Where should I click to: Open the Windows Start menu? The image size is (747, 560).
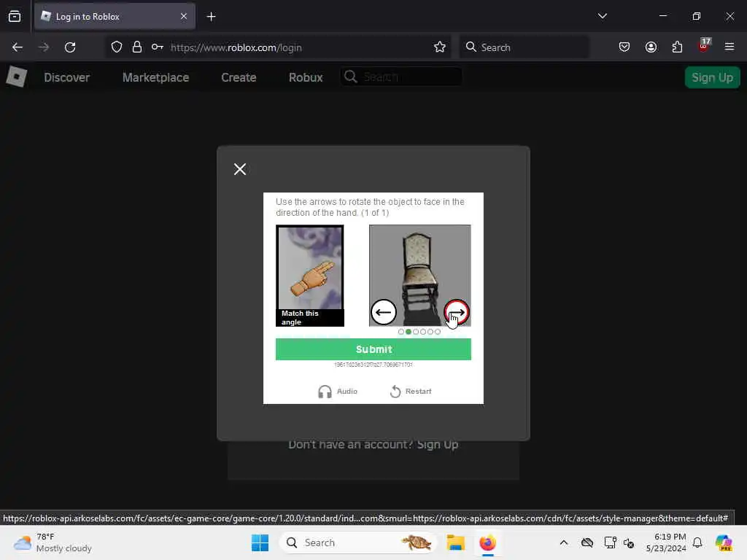260,542
